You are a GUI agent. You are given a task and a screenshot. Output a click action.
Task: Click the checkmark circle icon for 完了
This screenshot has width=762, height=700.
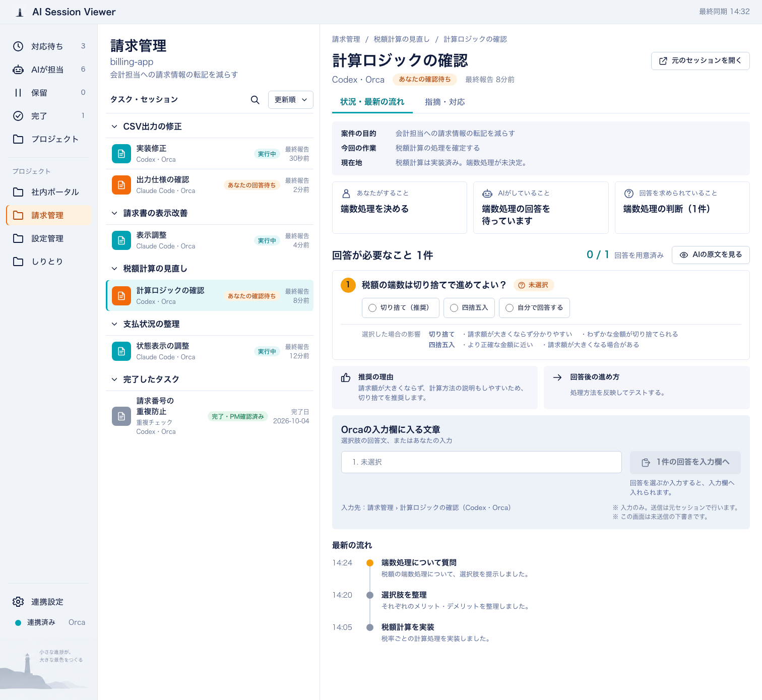18,116
